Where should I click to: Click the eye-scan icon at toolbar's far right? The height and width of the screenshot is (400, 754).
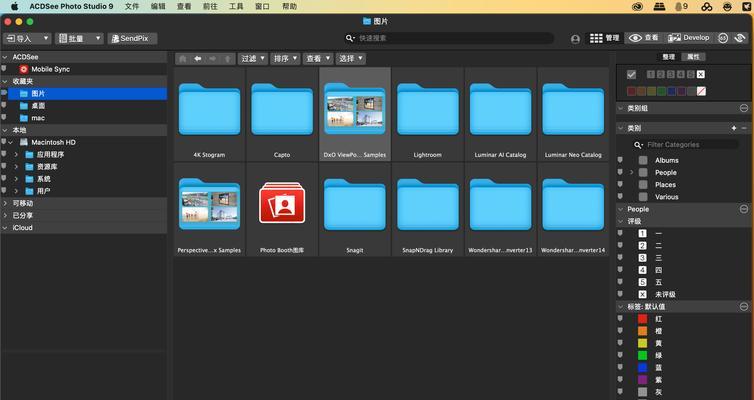[740, 38]
